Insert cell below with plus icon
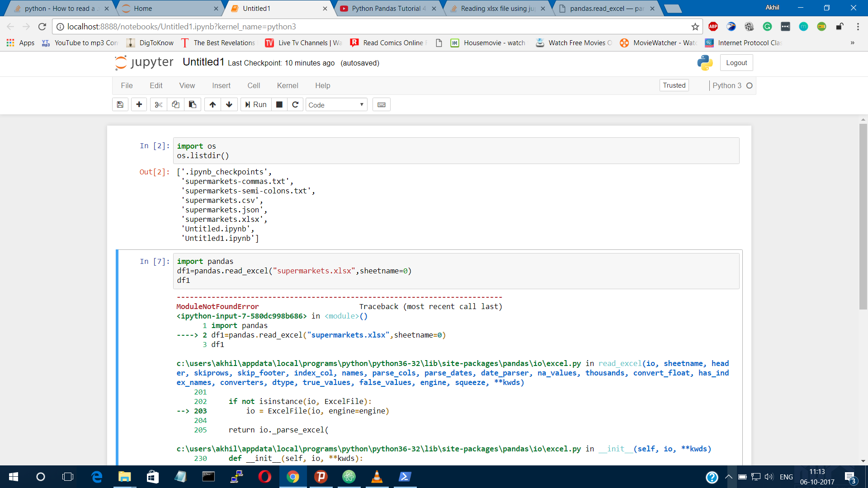 point(139,105)
